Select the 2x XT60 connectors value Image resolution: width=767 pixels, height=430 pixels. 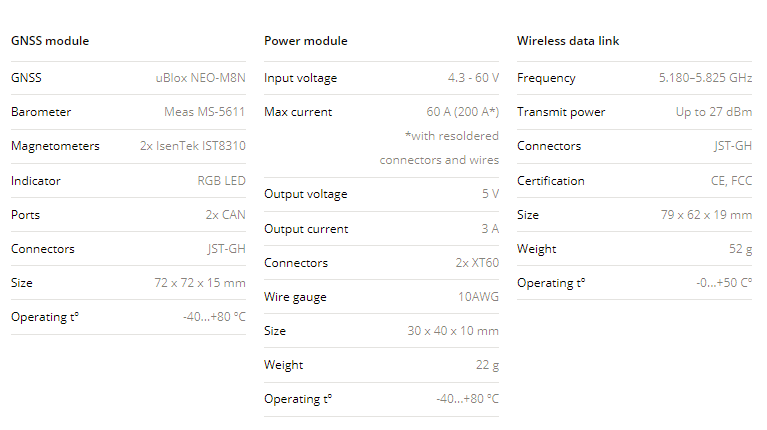(x=477, y=263)
